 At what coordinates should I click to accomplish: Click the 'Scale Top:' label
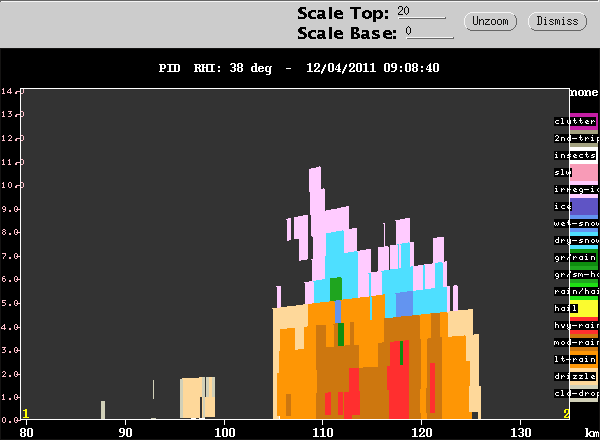(x=343, y=13)
